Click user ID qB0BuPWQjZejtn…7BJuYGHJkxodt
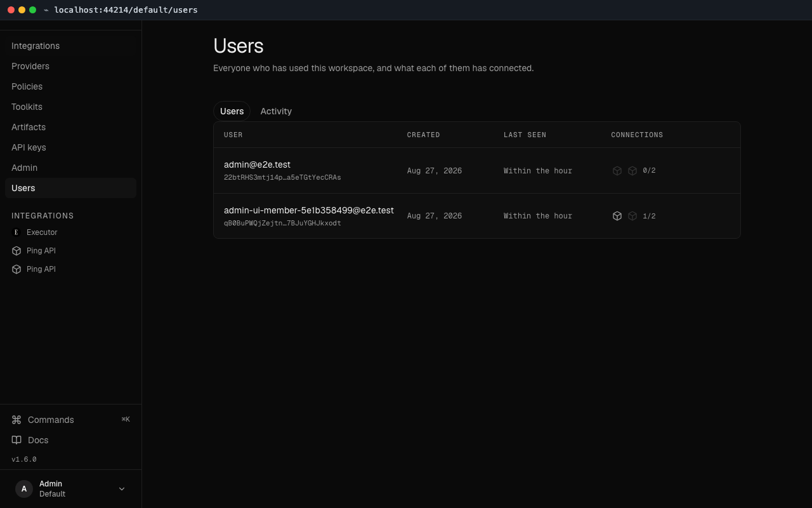Screen dimensions: 812x508 pos(282,224)
